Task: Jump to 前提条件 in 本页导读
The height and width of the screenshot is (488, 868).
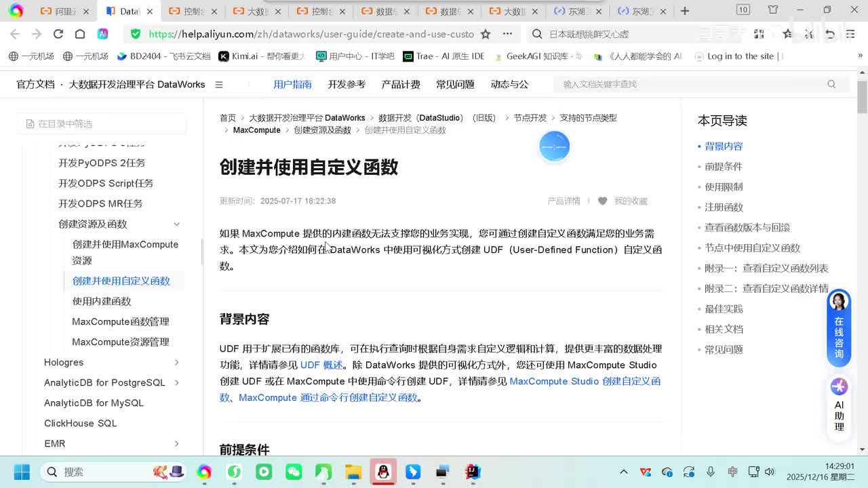Action: 724,166
